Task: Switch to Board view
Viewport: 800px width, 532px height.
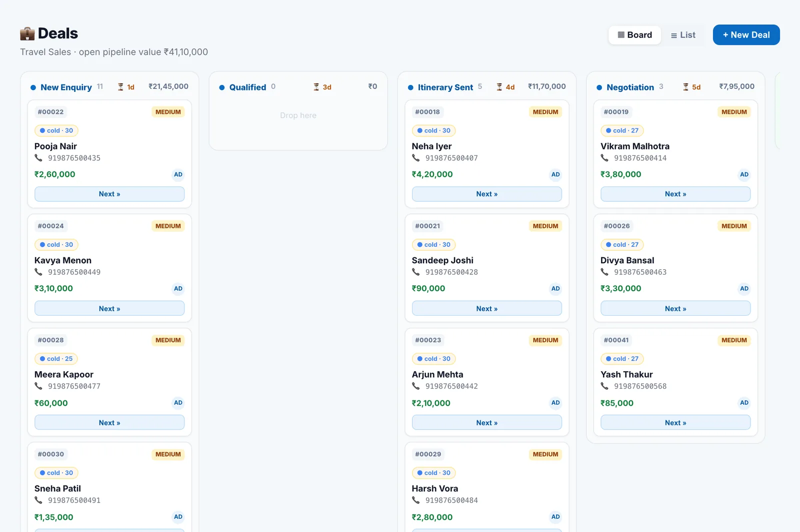Action: click(634, 35)
